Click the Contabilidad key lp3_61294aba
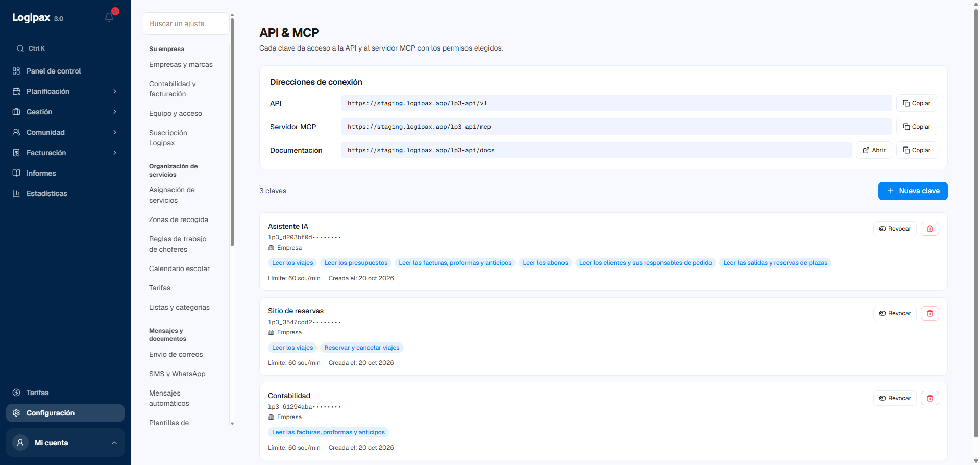Screen dimensions: 980x465 click(304, 407)
